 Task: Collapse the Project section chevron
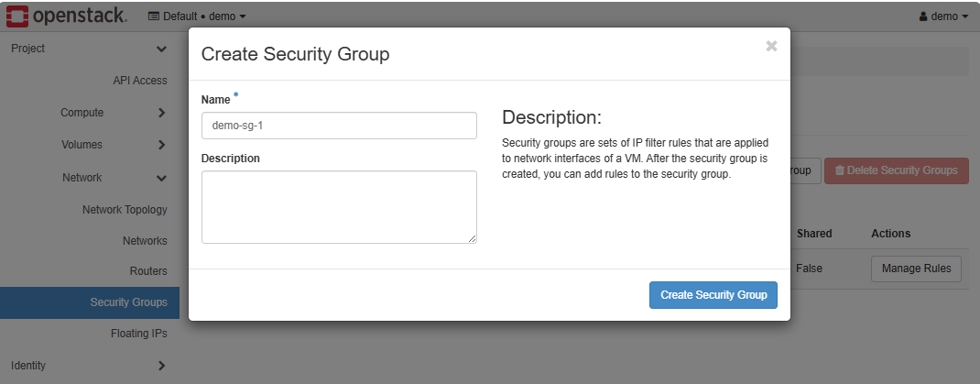[161, 49]
